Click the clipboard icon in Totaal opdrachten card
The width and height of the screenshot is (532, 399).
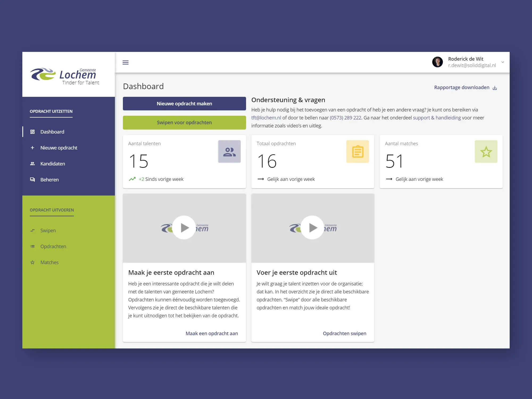point(358,152)
